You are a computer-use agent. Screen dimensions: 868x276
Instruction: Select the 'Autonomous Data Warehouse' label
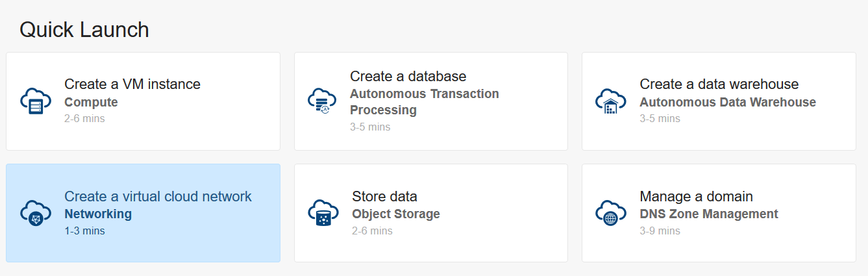pyautogui.click(x=727, y=102)
